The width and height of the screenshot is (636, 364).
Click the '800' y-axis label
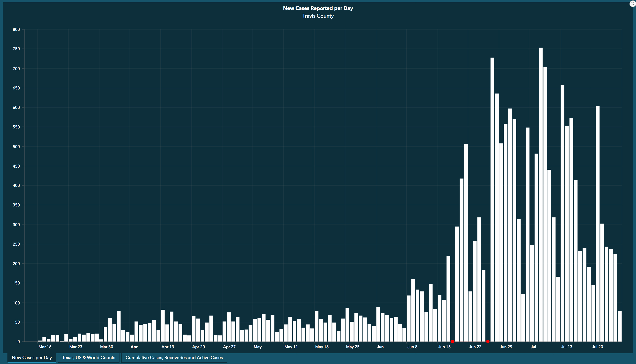pos(16,29)
